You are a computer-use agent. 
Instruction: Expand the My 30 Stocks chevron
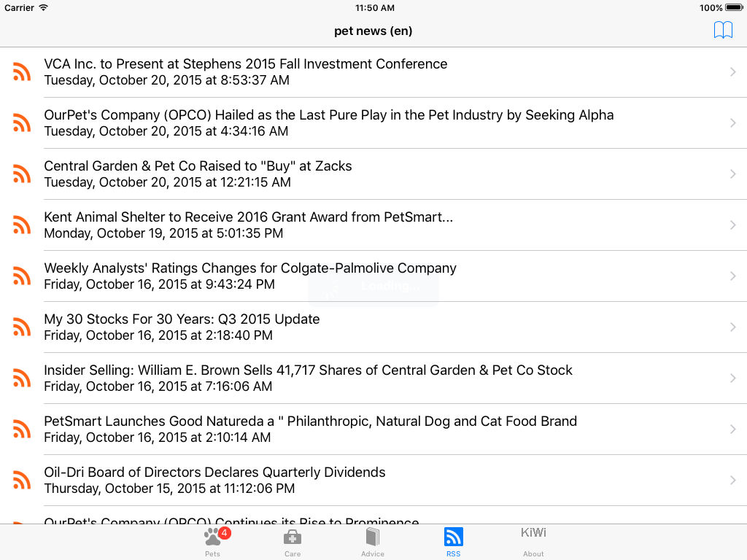(732, 327)
